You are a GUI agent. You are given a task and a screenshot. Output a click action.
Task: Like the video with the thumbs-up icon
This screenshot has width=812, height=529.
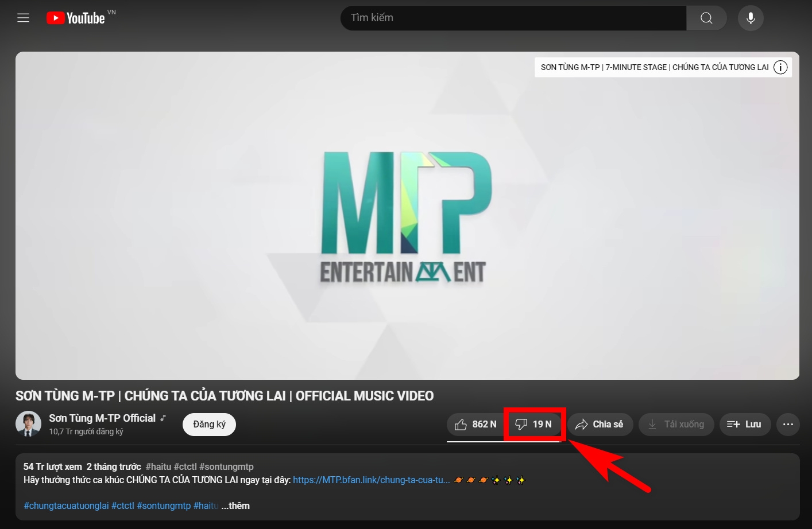point(461,424)
